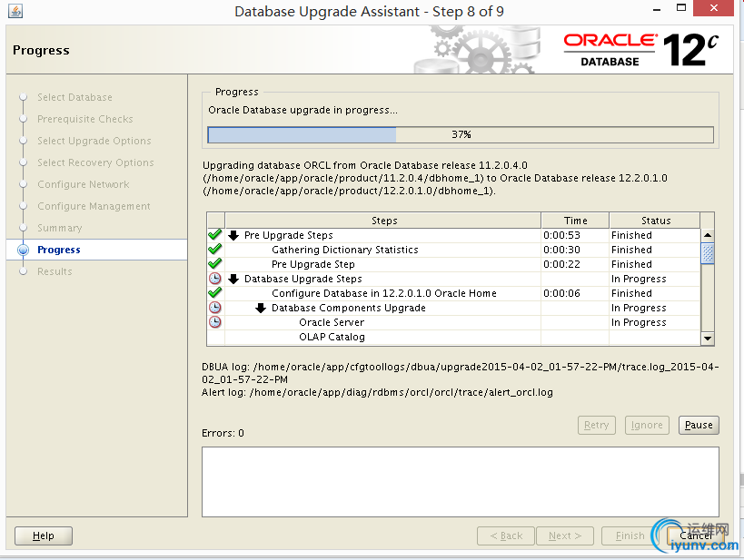
Task: Collapse the Database Upgrade Steps arrow
Action: [233, 279]
